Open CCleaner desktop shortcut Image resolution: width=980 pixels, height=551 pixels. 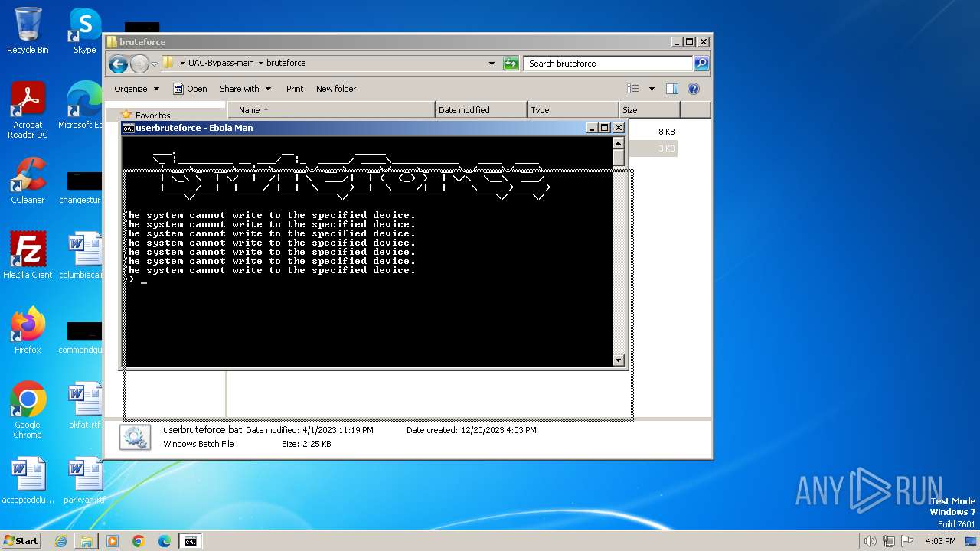(x=28, y=181)
